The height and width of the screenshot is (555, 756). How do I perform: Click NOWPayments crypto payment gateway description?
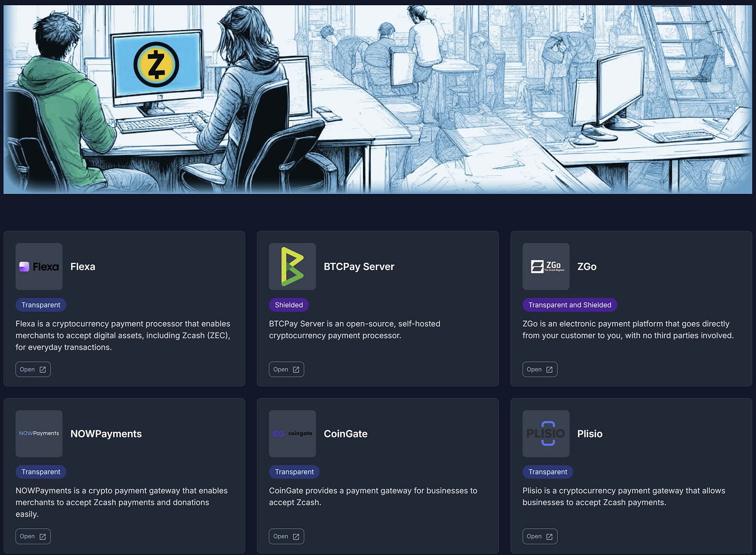coord(122,502)
